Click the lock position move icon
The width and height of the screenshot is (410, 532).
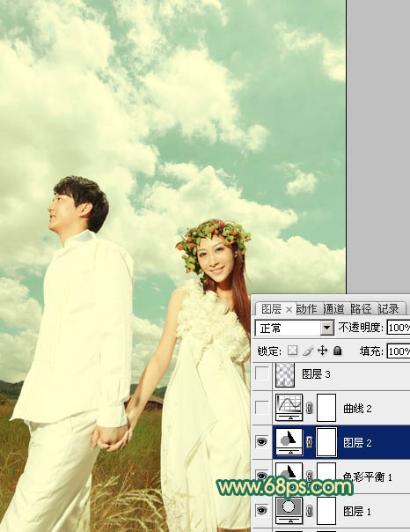322,351
